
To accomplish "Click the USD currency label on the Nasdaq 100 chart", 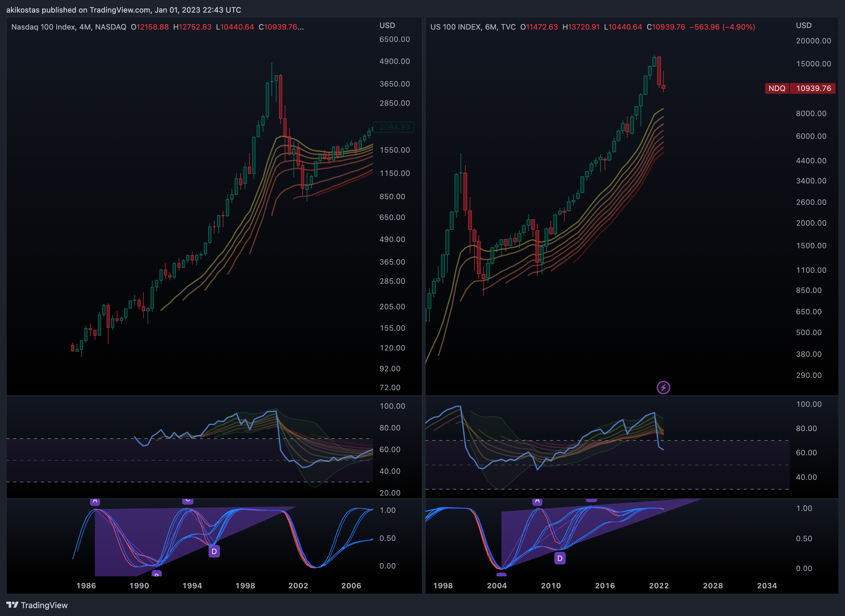I will (387, 25).
